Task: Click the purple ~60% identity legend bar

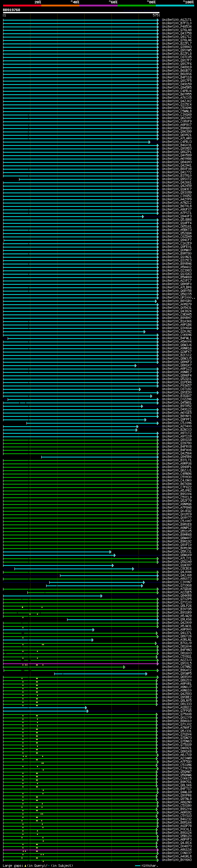Action: (99, 6)
